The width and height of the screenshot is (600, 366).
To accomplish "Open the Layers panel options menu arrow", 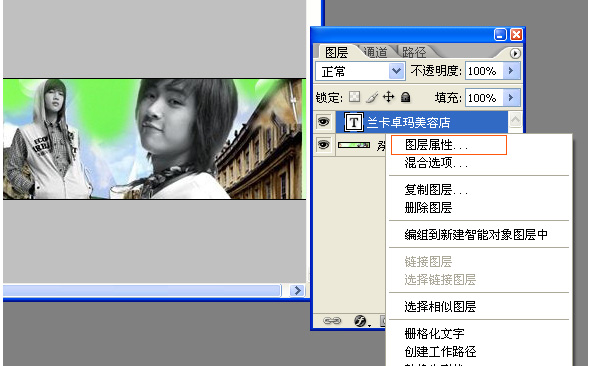I will 515,53.
